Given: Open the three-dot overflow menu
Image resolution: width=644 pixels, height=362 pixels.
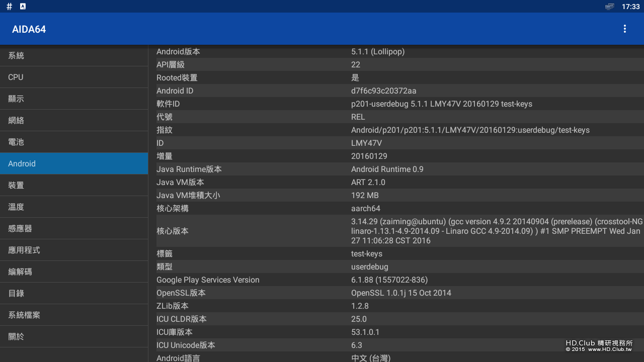Looking at the screenshot, I should pos(624,29).
